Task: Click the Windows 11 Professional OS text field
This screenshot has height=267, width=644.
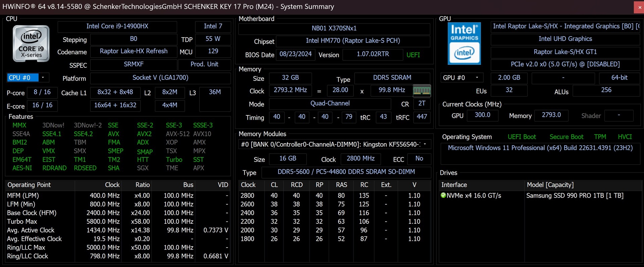Action: point(540,148)
